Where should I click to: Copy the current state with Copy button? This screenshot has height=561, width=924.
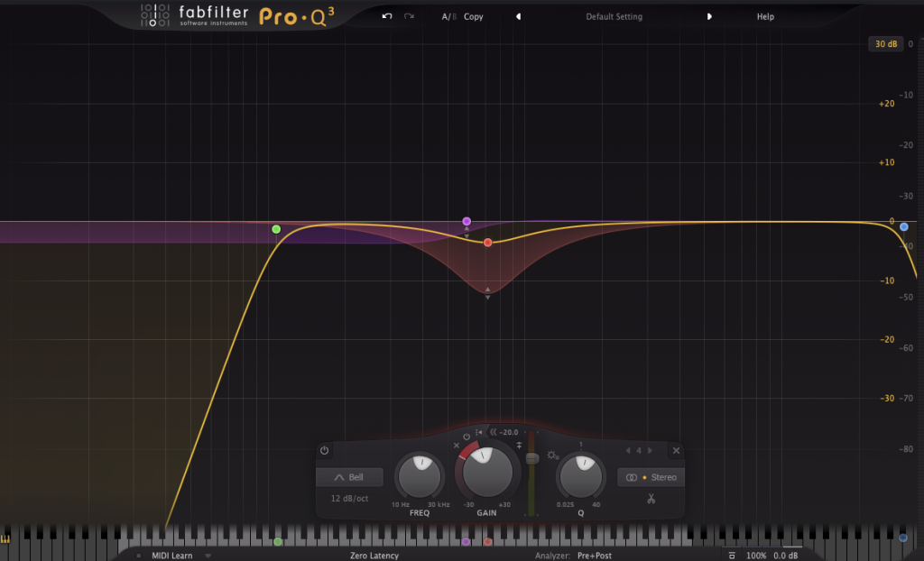473,16
